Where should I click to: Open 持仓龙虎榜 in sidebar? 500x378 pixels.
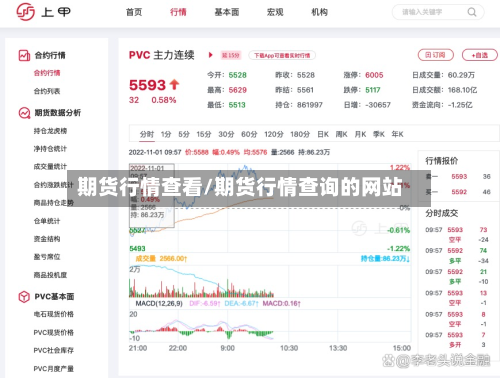pos(50,131)
